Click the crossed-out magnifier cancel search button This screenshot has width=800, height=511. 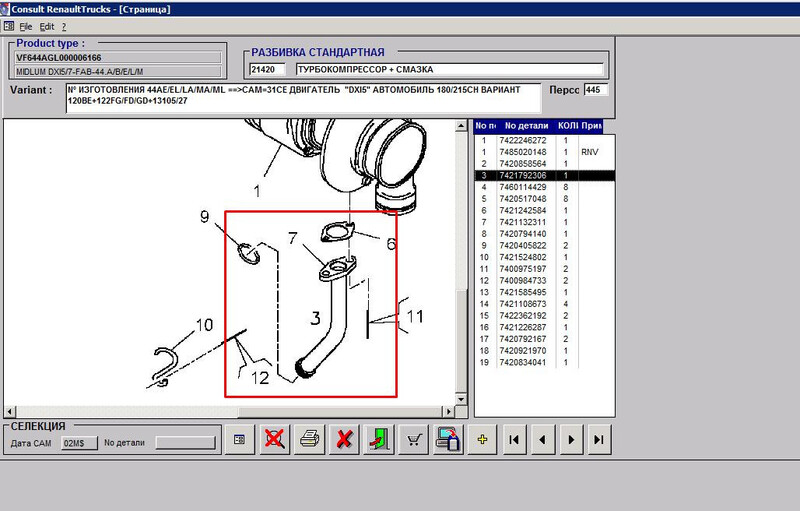click(x=274, y=439)
